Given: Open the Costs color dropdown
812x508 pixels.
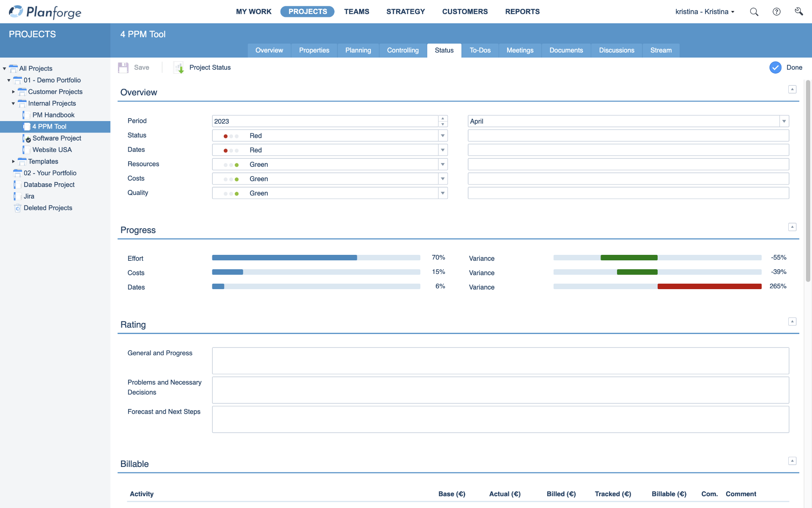Looking at the screenshot, I should (x=443, y=179).
